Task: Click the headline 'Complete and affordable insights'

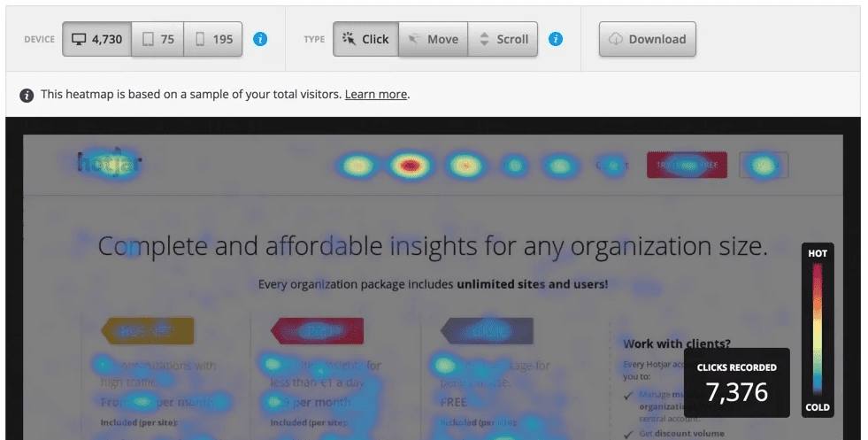Action: click(288, 246)
